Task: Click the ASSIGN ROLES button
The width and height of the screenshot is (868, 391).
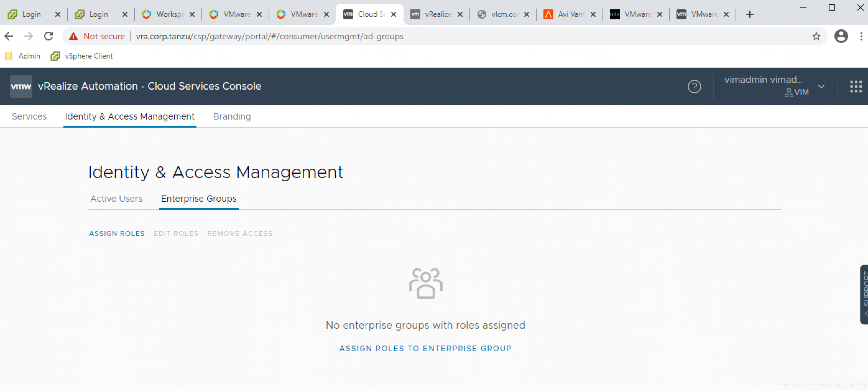Action: coord(117,233)
